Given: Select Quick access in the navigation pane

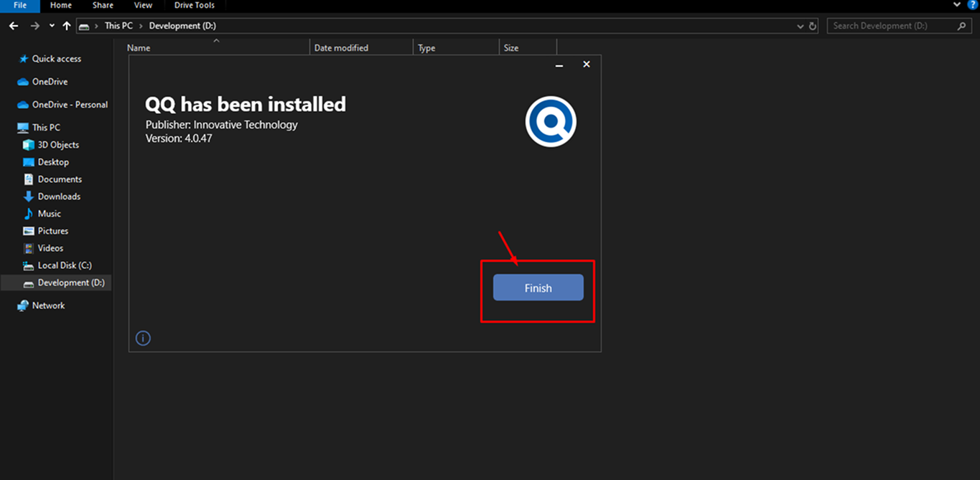Looking at the screenshot, I should pyautogui.click(x=57, y=59).
